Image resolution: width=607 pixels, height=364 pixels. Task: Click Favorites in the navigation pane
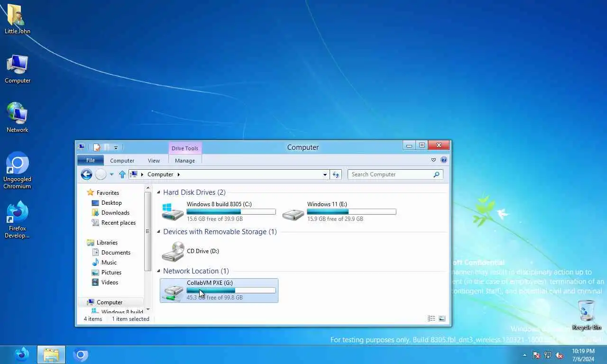pos(108,193)
